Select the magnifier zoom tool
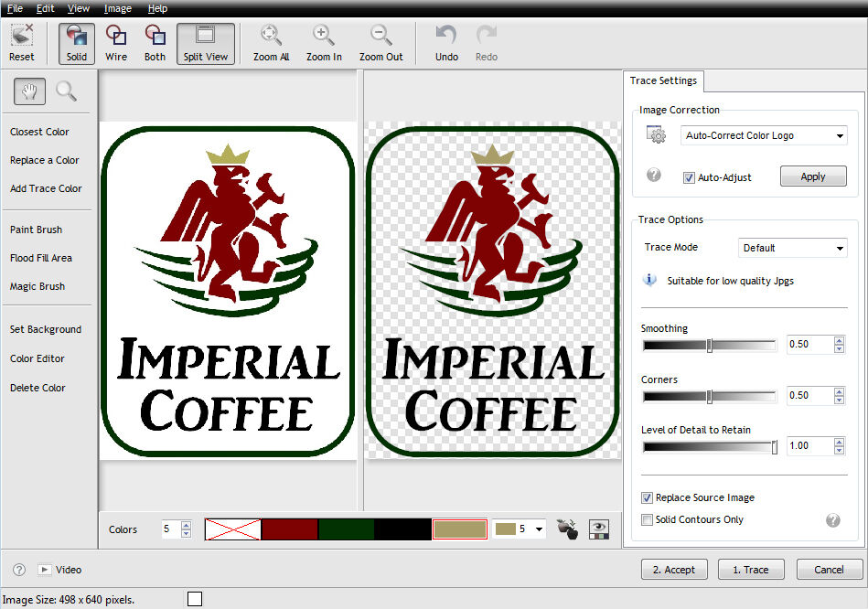Viewport: 868px width, 609px height. (66, 91)
